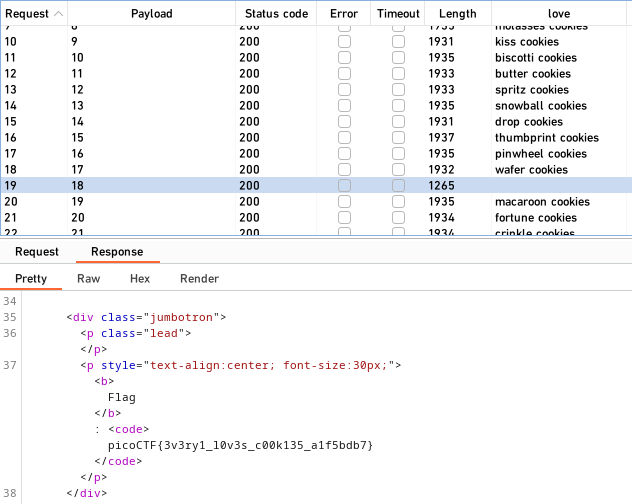This screenshot has width=632, height=504.
Task: Select the 'drop cookies' row
Action: (316, 121)
